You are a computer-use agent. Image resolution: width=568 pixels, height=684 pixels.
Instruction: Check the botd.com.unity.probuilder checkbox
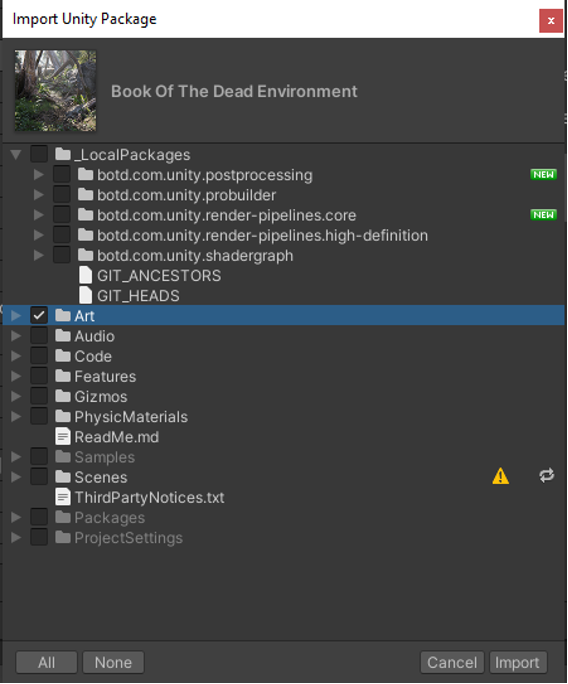point(62,195)
